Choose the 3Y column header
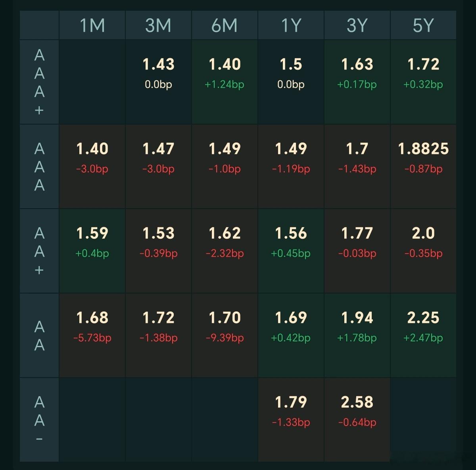This screenshot has width=476, height=470. 357,25
